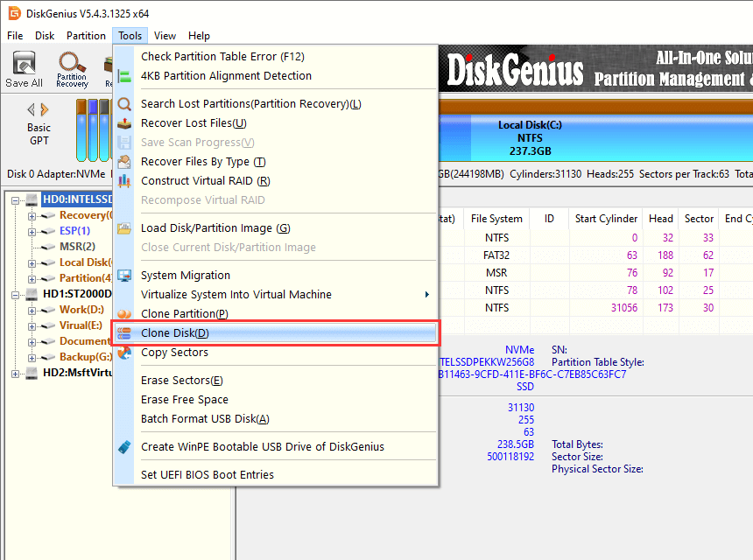Click the System Migration icon
753x560 pixels.
124,276
